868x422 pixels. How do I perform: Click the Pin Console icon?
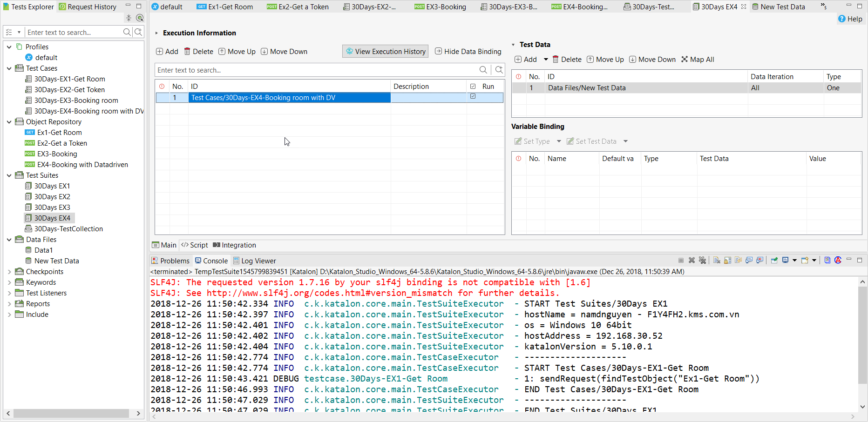pos(774,261)
